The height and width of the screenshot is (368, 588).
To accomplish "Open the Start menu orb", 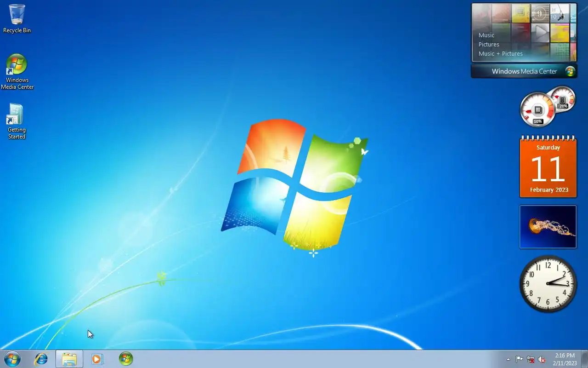I will (12, 359).
